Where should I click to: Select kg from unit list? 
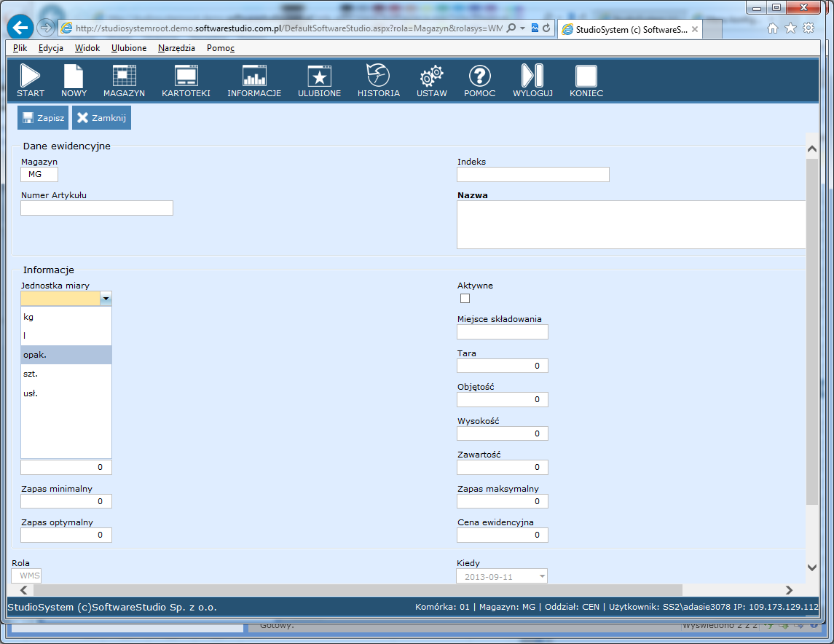click(66, 317)
